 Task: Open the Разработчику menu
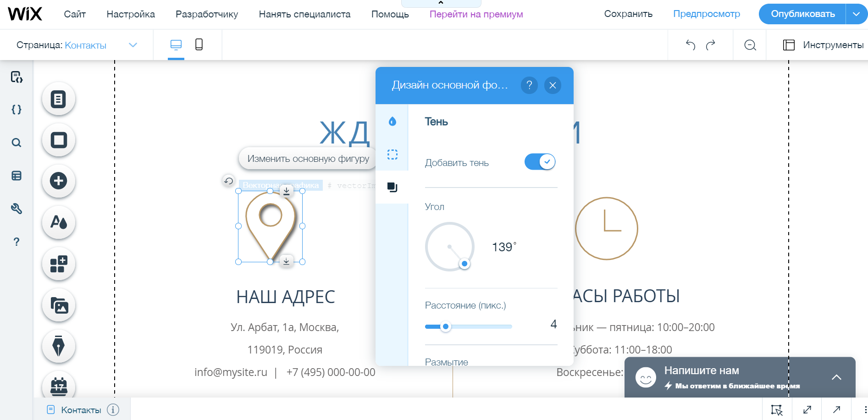pos(207,14)
